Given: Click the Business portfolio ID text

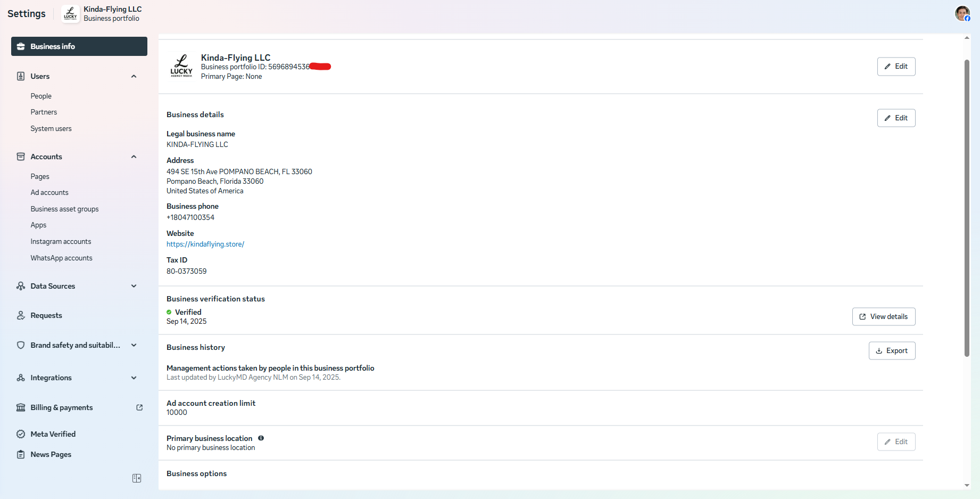Looking at the screenshot, I should click(255, 67).
